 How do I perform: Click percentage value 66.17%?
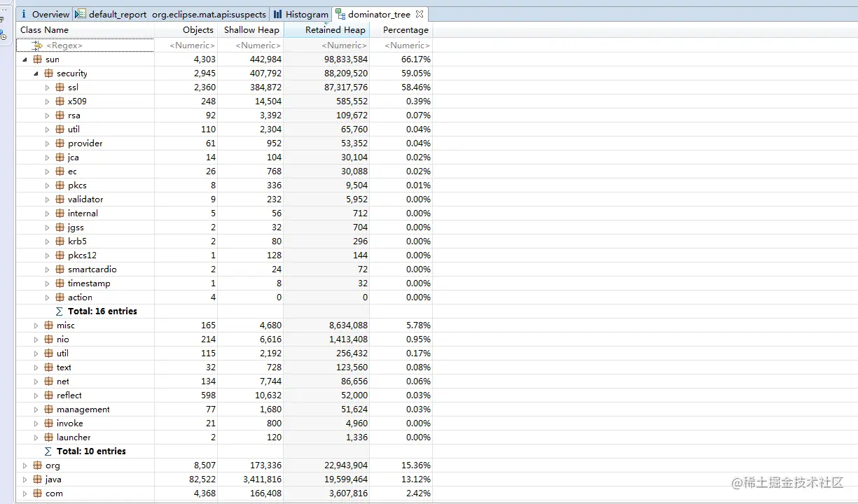point(415,59)
